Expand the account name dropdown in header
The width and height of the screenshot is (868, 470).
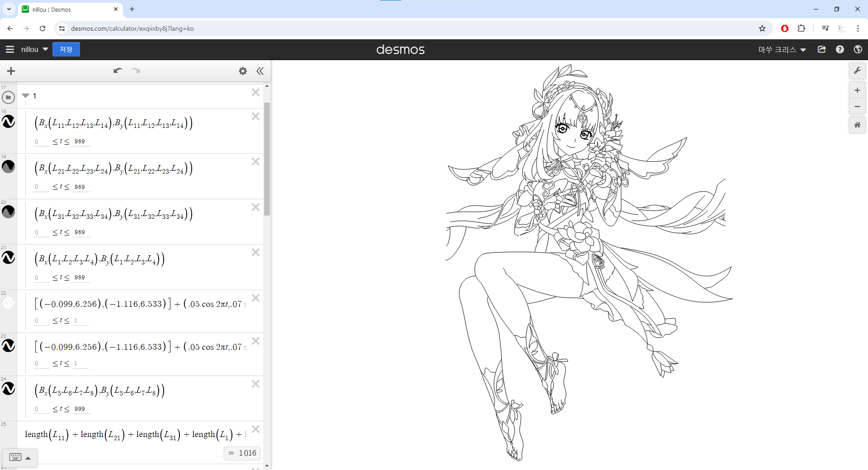pos(782,50)
